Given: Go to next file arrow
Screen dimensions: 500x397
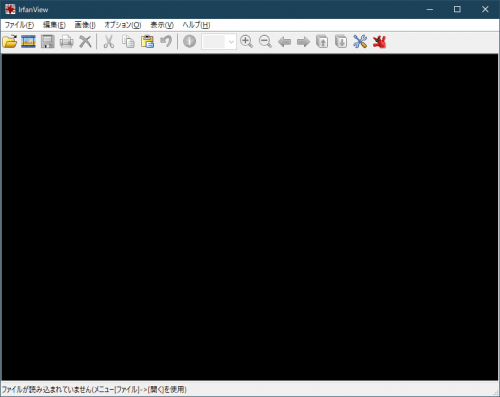Looking at the screenshot, I should coord(303,42).
